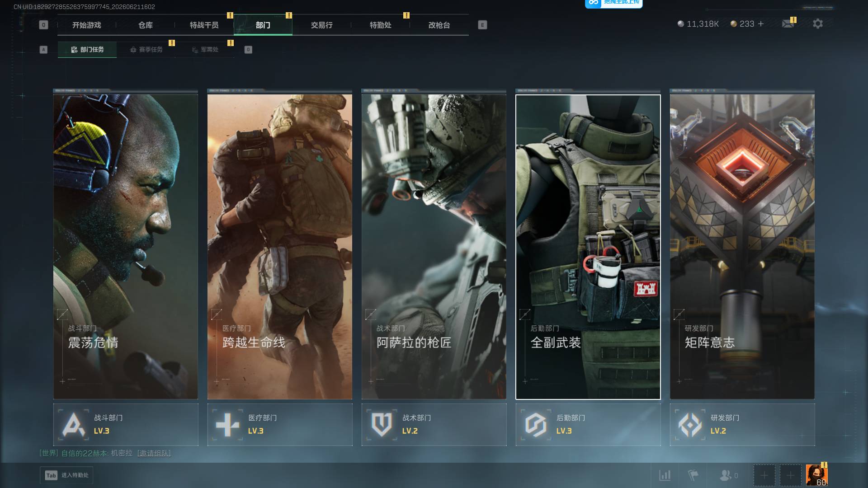Click the plus next to 233 currency
868x488 pixels.
(x=761, y=23)
